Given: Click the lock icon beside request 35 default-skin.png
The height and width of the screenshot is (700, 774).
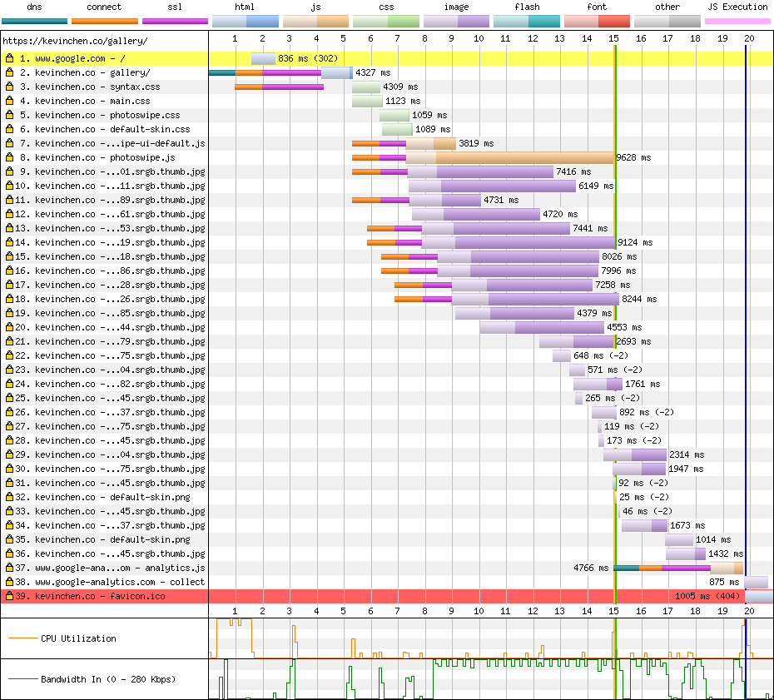Looking at the screenshot, I should pos(10,540).
